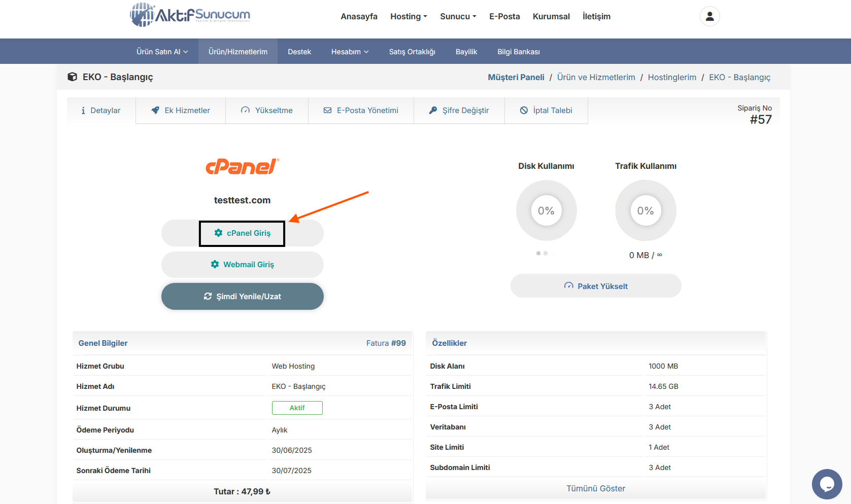
Task: Open the user account profile icon
Action: (709, 16)
